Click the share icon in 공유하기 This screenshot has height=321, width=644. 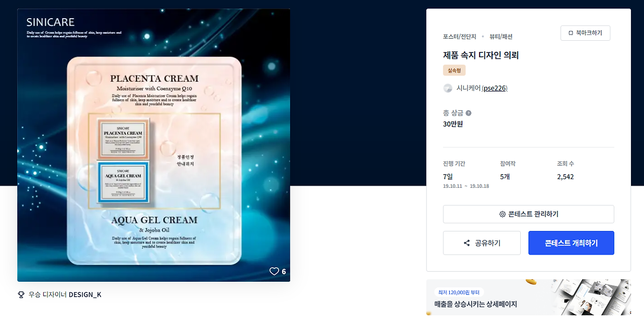pyautogui.click(x=466, y=243)
